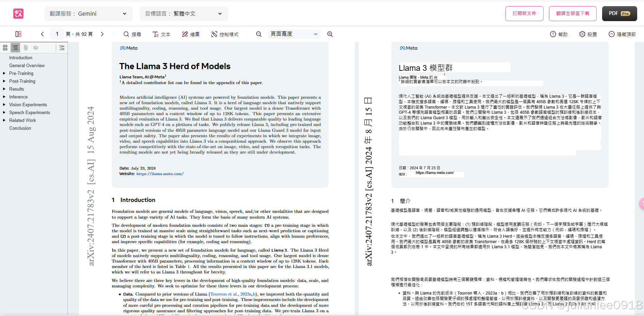Show attachments panel via paperclip icon
The width and height of the screenshot is (644, 316).
coord(26,48)
